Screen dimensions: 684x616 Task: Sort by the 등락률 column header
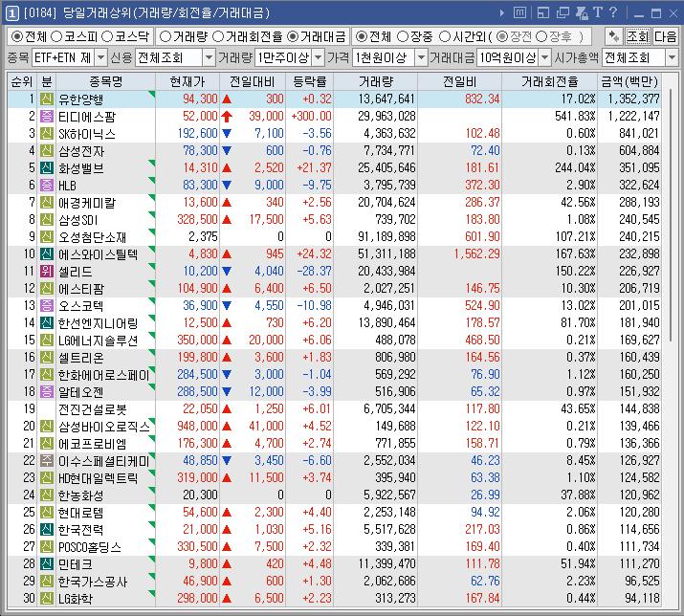click(310, 81)
